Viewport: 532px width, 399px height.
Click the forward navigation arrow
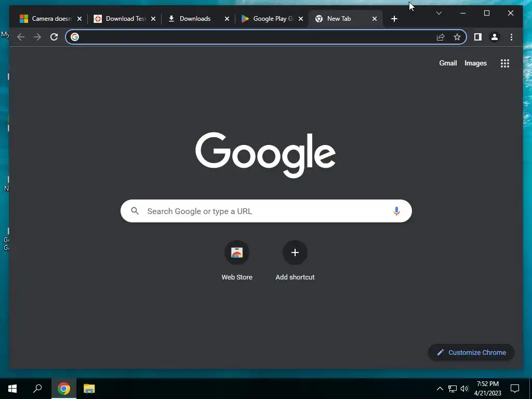pos(37,37)
